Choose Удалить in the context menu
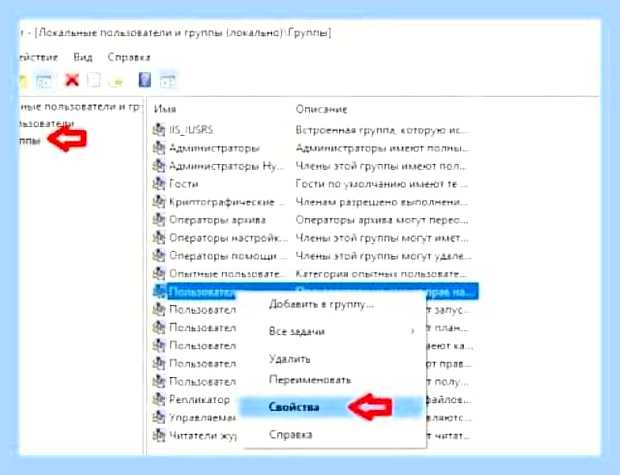The width and height of the screenshot is (620, 475). [x=289, y=359]
